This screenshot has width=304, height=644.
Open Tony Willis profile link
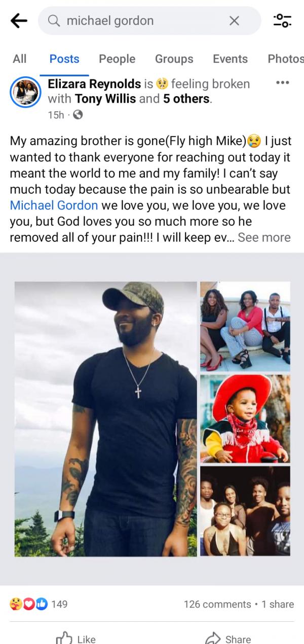(105, 99)
